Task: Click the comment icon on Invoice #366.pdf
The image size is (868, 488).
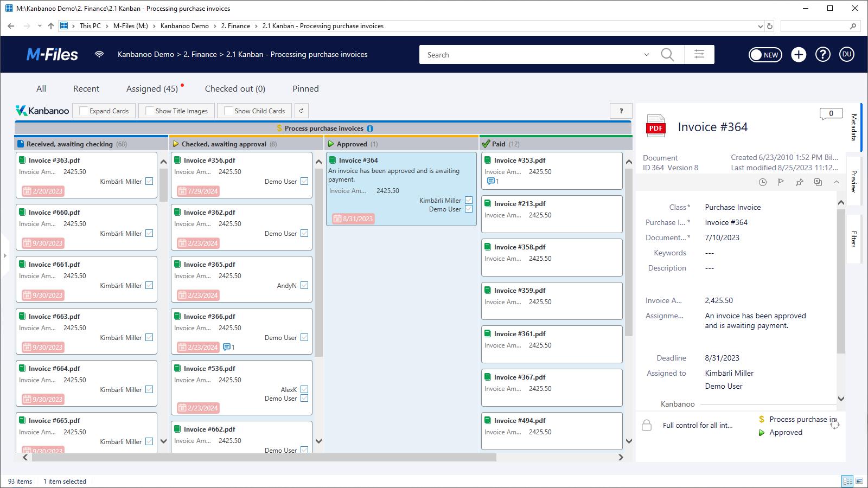Action: click(x=227, y=347)
